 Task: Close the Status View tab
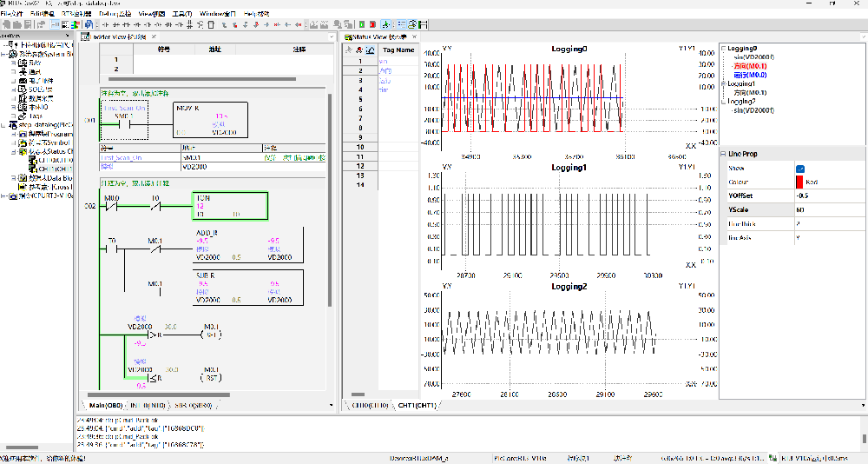pos(416,37)
